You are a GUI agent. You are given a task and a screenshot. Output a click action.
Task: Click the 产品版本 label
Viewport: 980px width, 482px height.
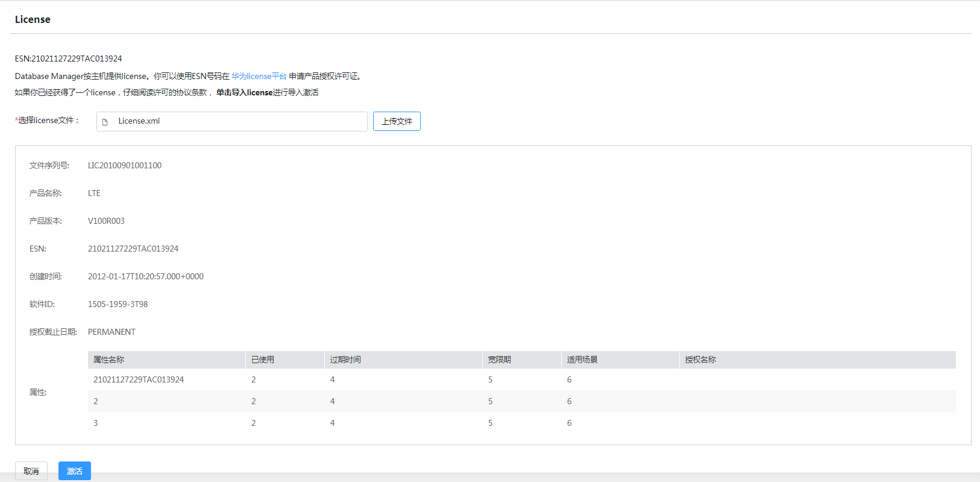(x=46, y=221)
